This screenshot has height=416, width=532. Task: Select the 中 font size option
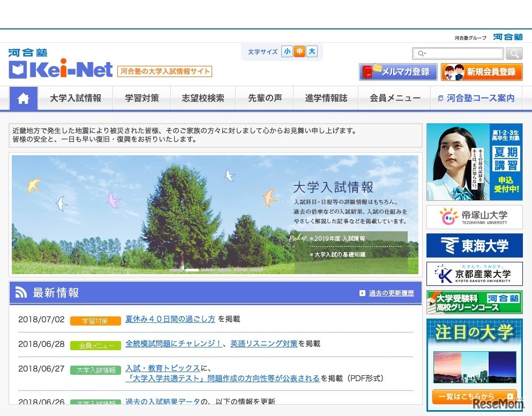(x=299, y=51)
